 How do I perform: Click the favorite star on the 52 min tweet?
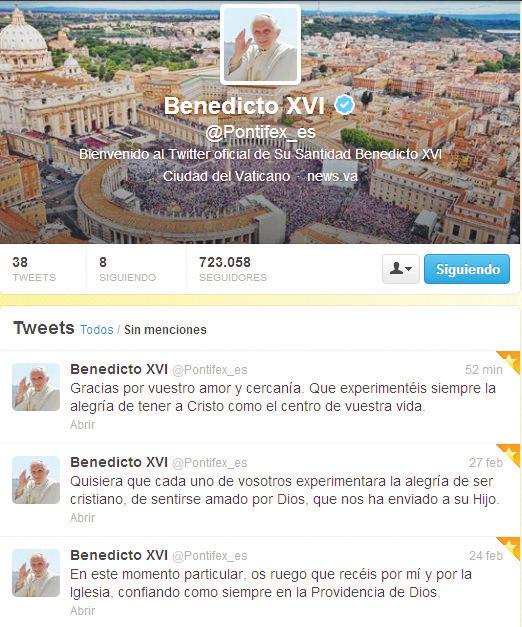[511, 360]
